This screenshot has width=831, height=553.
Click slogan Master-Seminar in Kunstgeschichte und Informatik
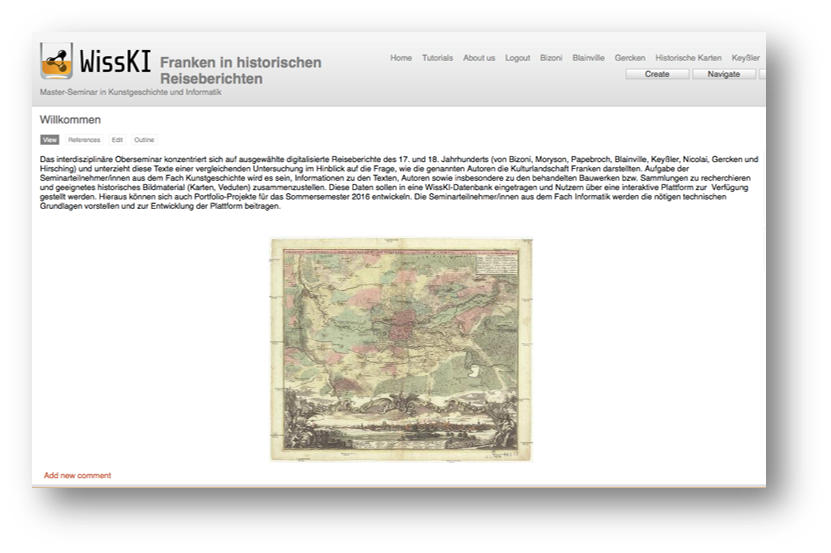tap(130, 92)
